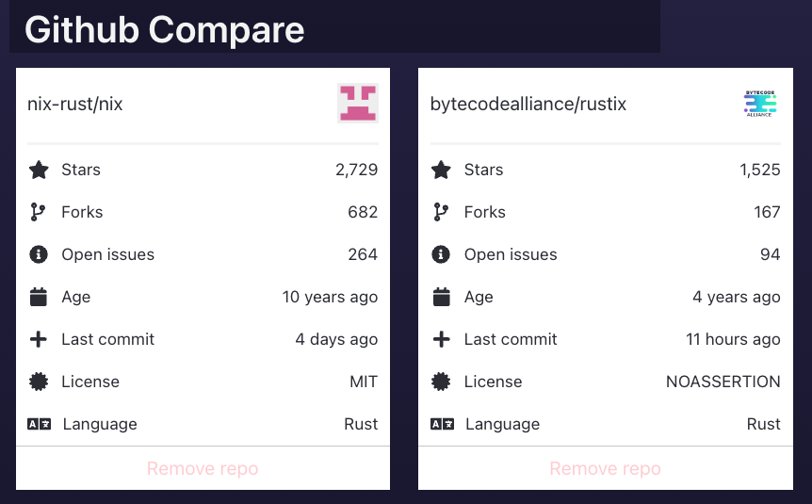The image size is (812, 504).
Task: Open the bytecodealliance/rustix repository title
Action: pos(528,105)
